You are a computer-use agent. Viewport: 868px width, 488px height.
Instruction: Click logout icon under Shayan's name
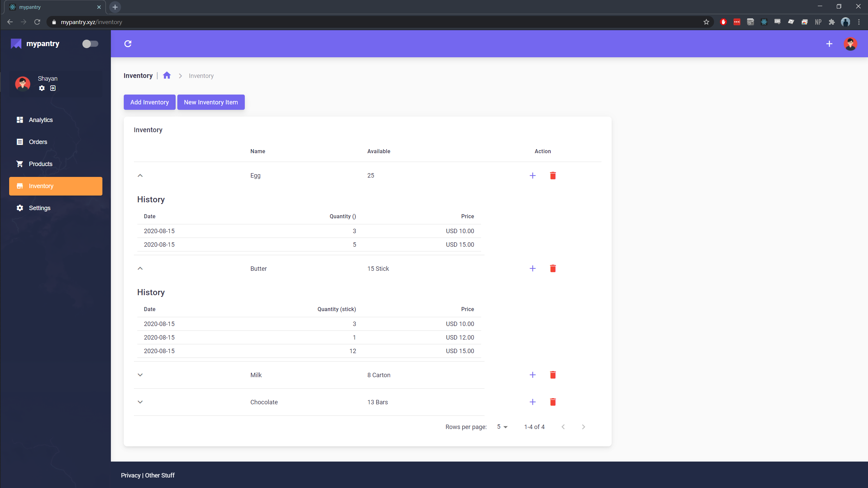click(x=53, y=88)
